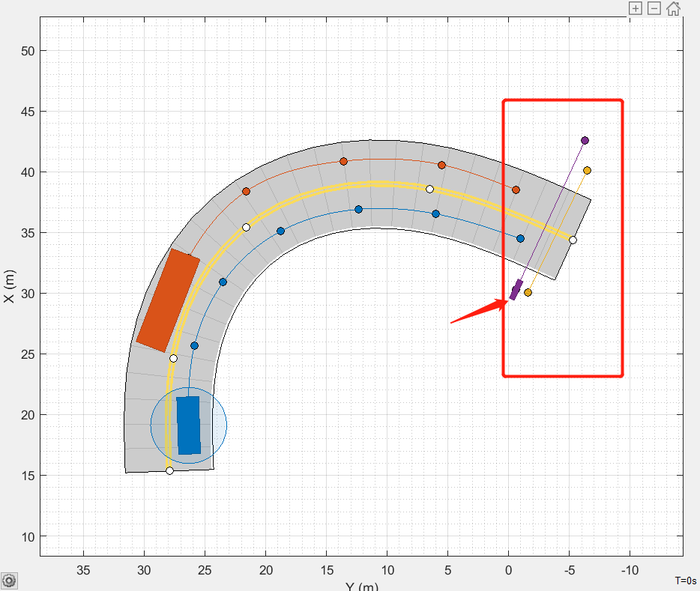
Task: Click the Y (m) axis label
Action: [361, 587]
